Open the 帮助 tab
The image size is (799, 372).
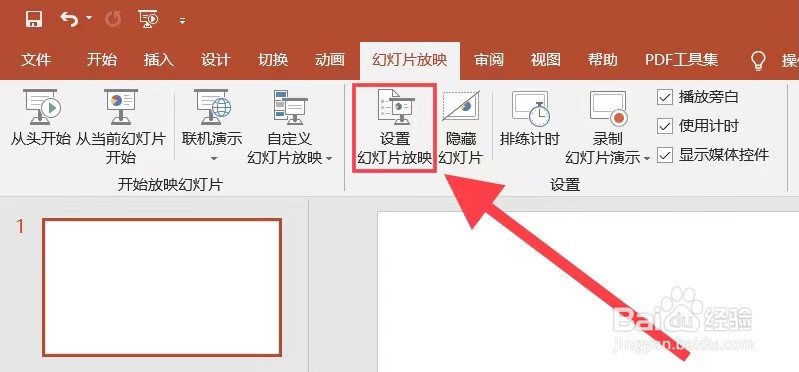[602, 60]
